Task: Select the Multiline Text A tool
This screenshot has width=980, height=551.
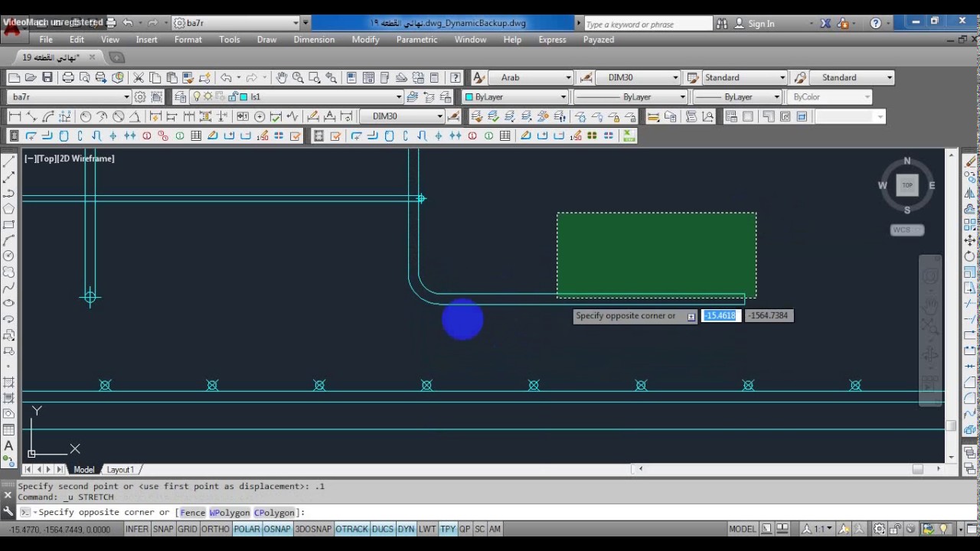Action: coord(9,445)
